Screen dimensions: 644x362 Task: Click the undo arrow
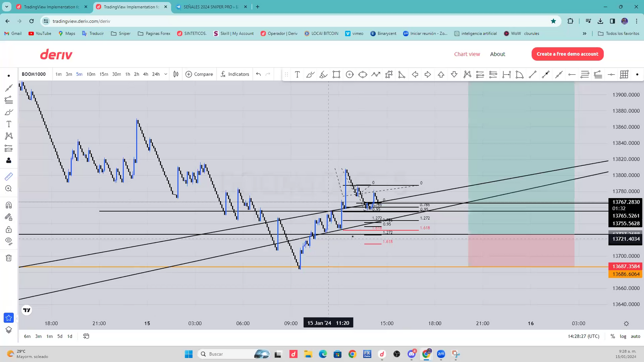click(x=258, y=74)
